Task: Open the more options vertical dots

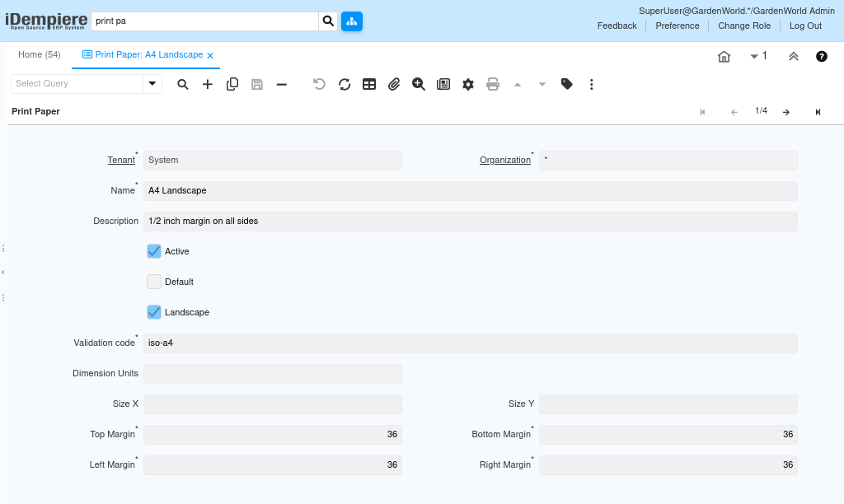Action: (592, 85)
